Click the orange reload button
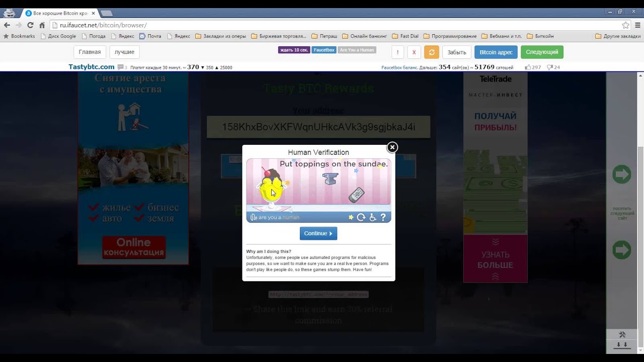The image size is (644, 362). [432, 52]
